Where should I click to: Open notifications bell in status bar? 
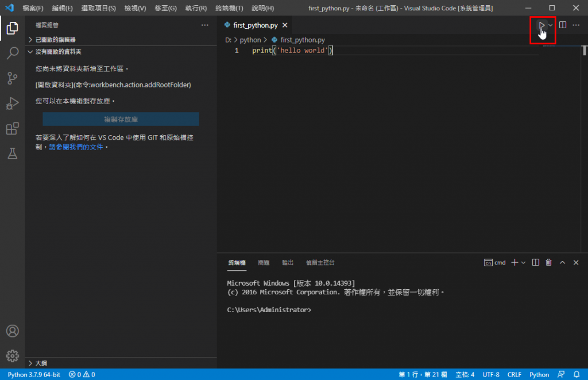coord(577,374)
